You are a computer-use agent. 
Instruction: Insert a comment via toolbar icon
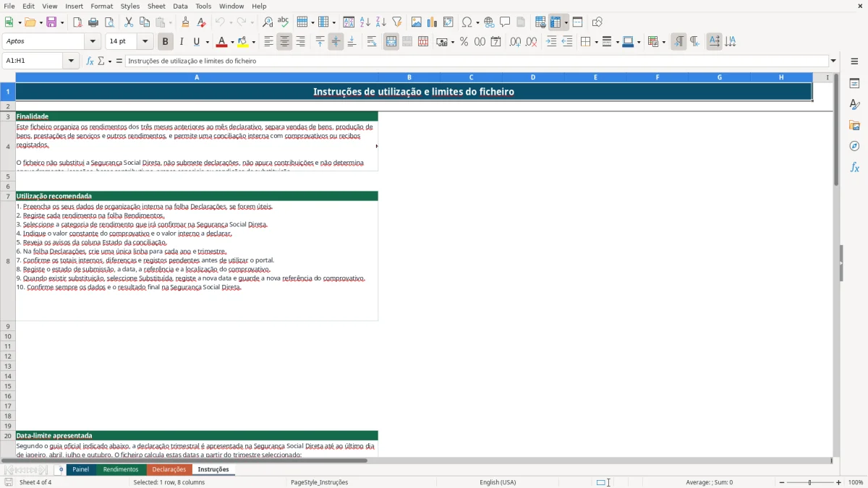click(505, 22)
